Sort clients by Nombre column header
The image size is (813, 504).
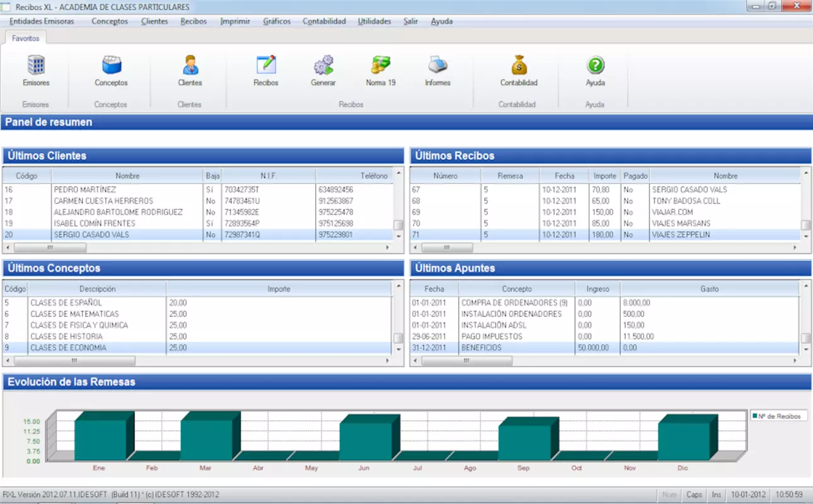(x=127, y=176)
